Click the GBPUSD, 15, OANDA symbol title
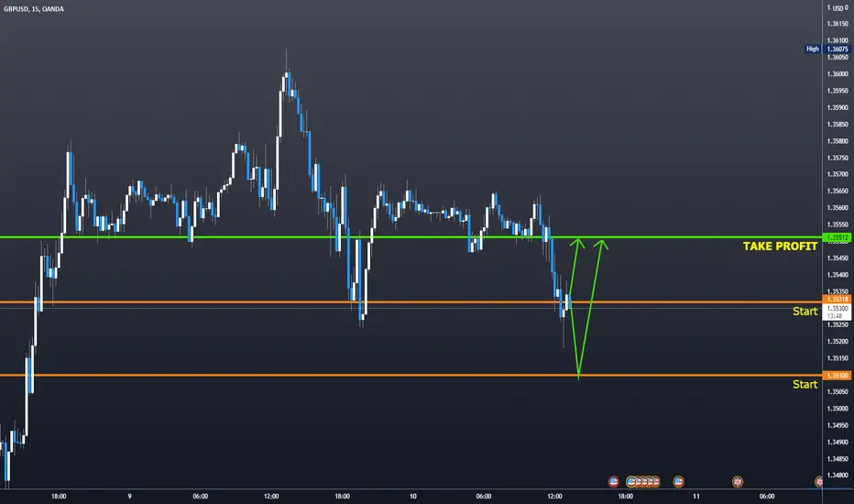The image size is (854, 504). point(34,9)
